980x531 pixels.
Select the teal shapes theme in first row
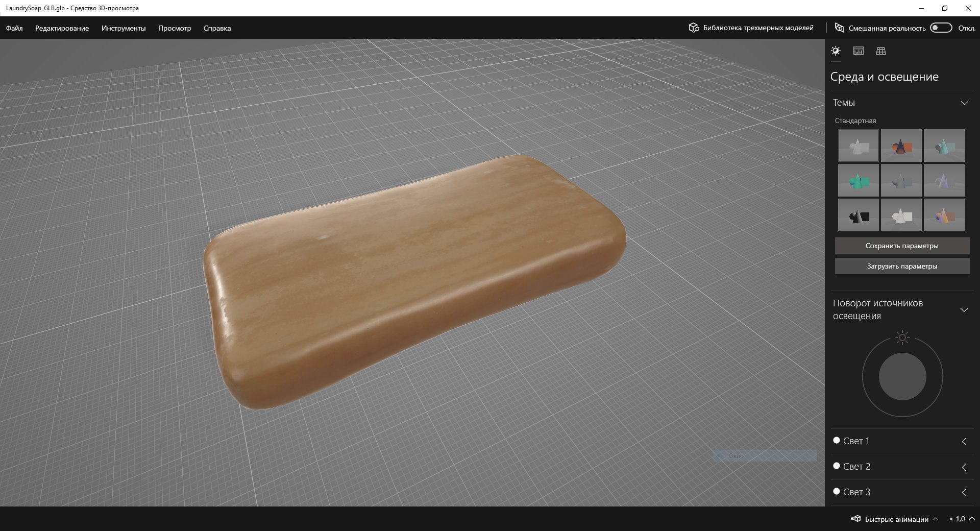pos(944,146)
